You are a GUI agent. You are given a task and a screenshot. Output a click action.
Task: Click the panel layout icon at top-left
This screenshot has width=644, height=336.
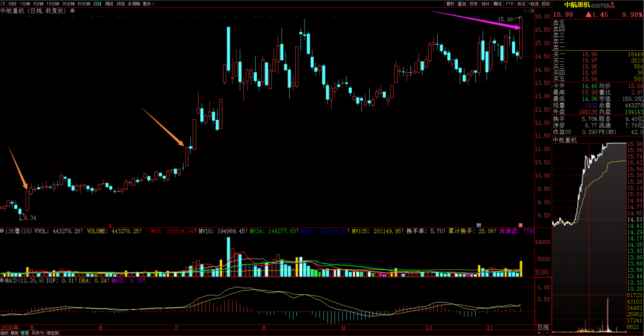point(4,4)
